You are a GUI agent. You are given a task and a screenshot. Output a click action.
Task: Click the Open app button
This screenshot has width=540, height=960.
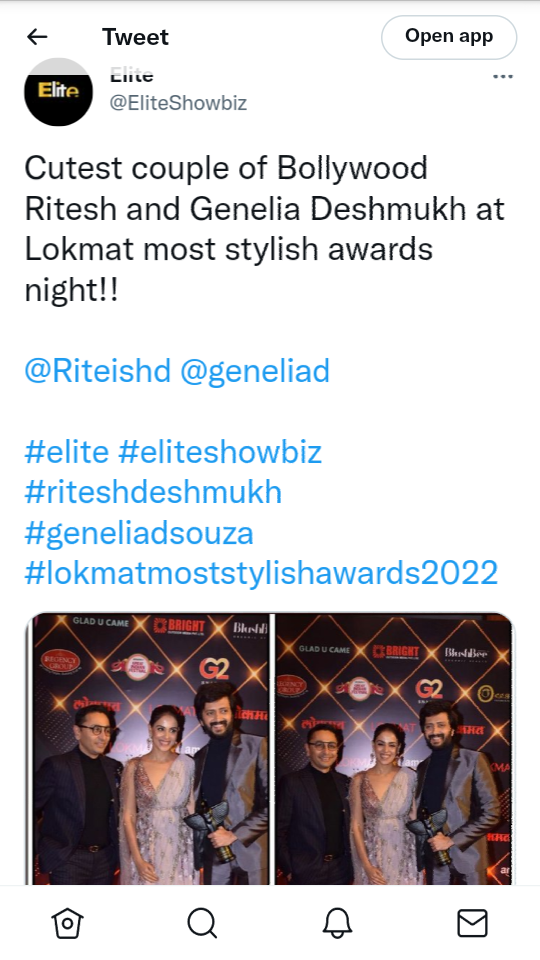(449, 37)
